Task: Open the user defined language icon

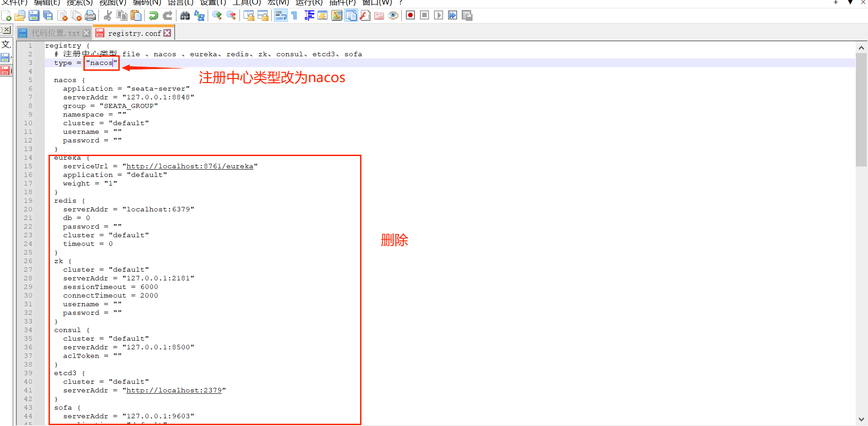Action: (323, 16)
